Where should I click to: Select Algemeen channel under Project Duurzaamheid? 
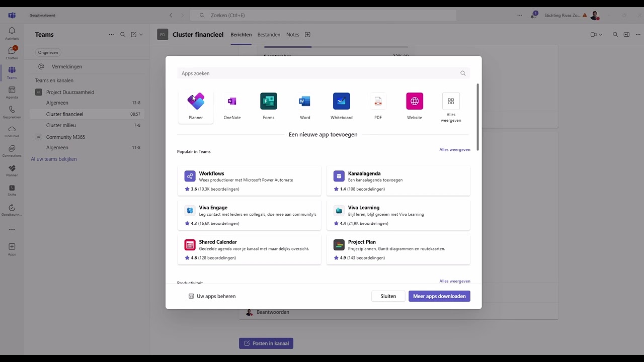87,103
